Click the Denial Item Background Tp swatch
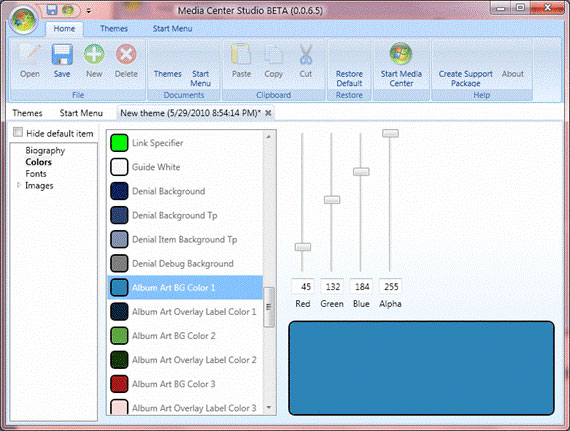This screenshot has height=431, width=570. click(x=119, y=239)
